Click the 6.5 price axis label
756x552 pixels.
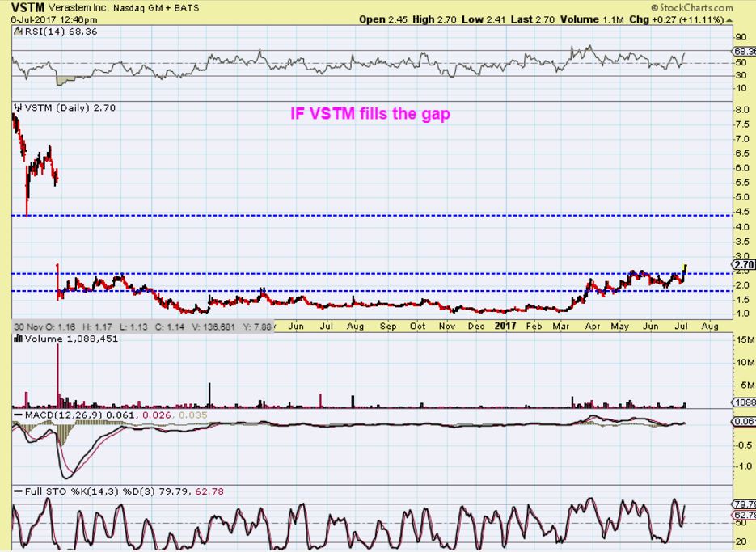click(742, 154)
